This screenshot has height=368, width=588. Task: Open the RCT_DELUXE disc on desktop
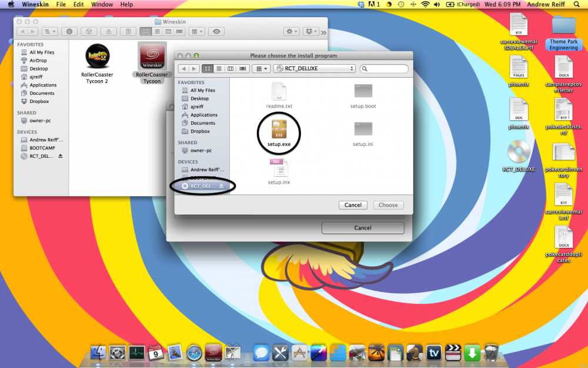click(519, 152)
